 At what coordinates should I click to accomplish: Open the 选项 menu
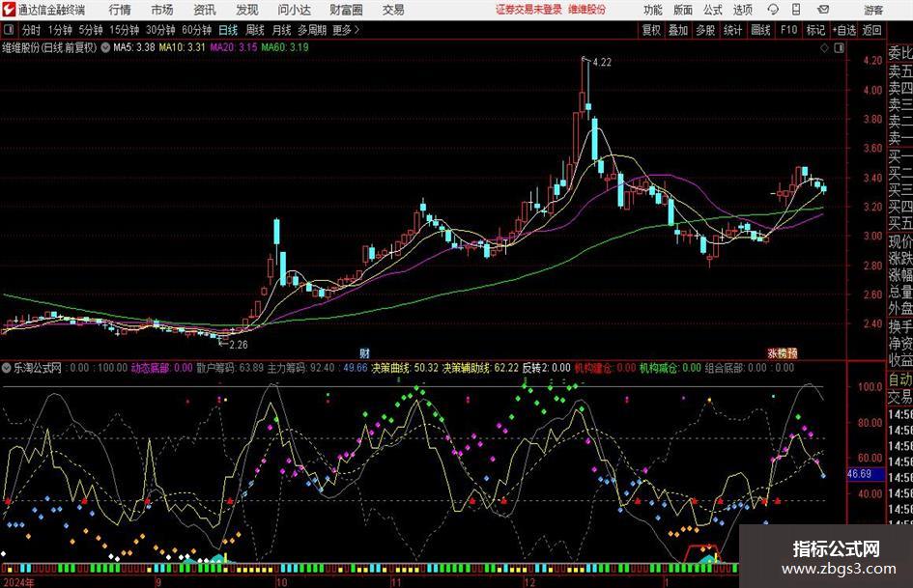[x=743, y=10]
